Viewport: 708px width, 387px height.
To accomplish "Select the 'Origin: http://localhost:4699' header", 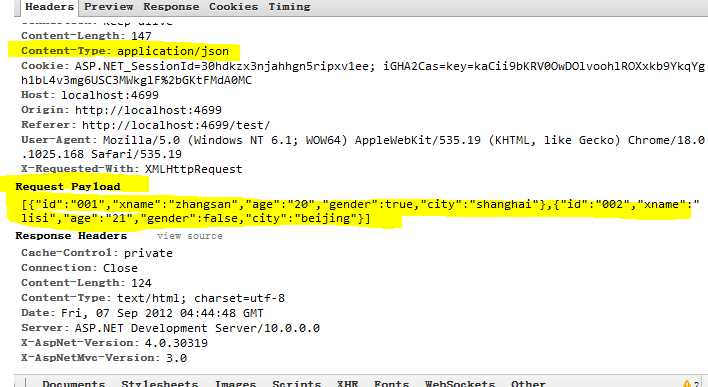I will coord(121,110).
